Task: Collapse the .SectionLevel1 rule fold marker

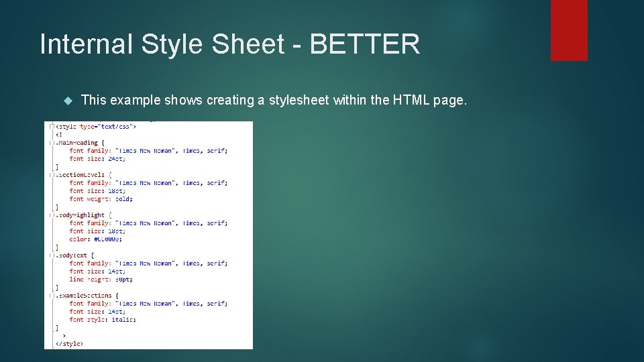Action: click(52, 175)
